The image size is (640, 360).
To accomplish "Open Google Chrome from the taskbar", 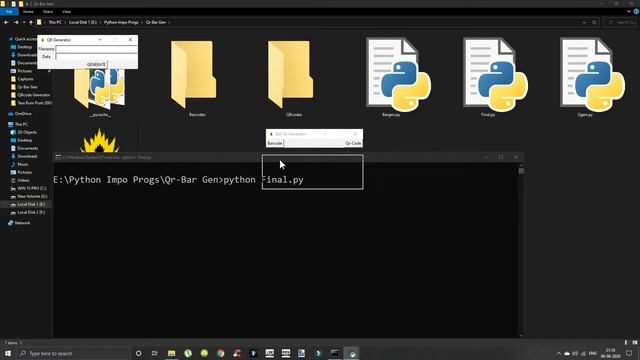I will coord(221,353).
